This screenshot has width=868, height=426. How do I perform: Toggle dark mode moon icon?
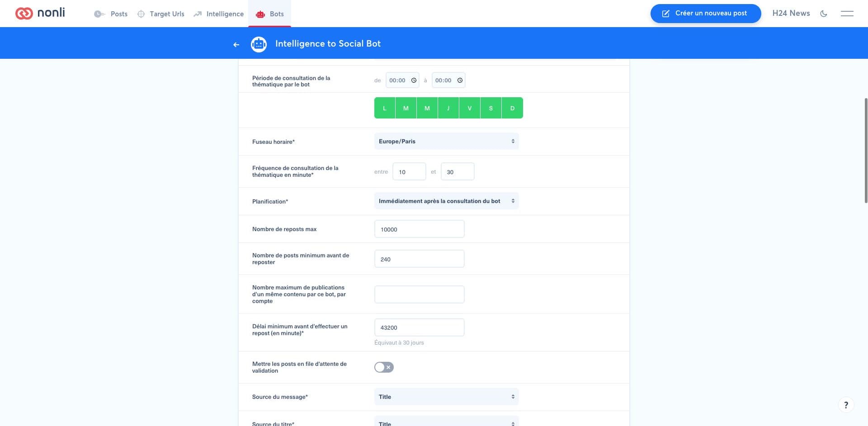pos(824,14)
